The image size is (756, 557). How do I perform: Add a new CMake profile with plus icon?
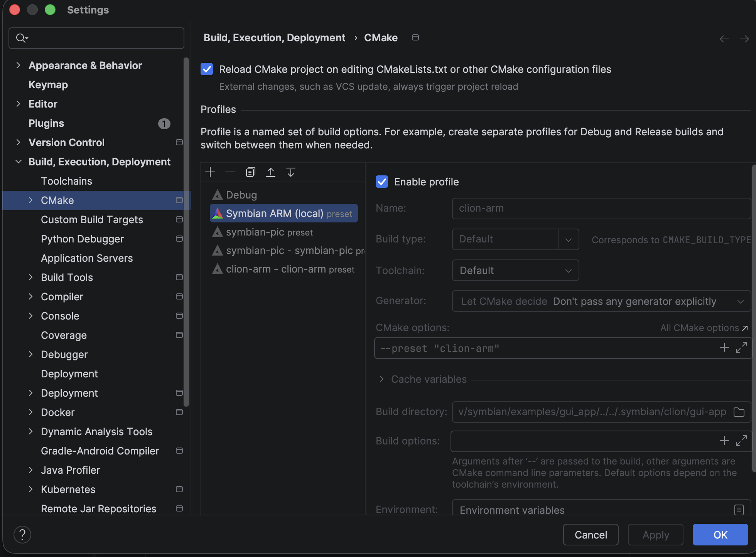[210, 172]
